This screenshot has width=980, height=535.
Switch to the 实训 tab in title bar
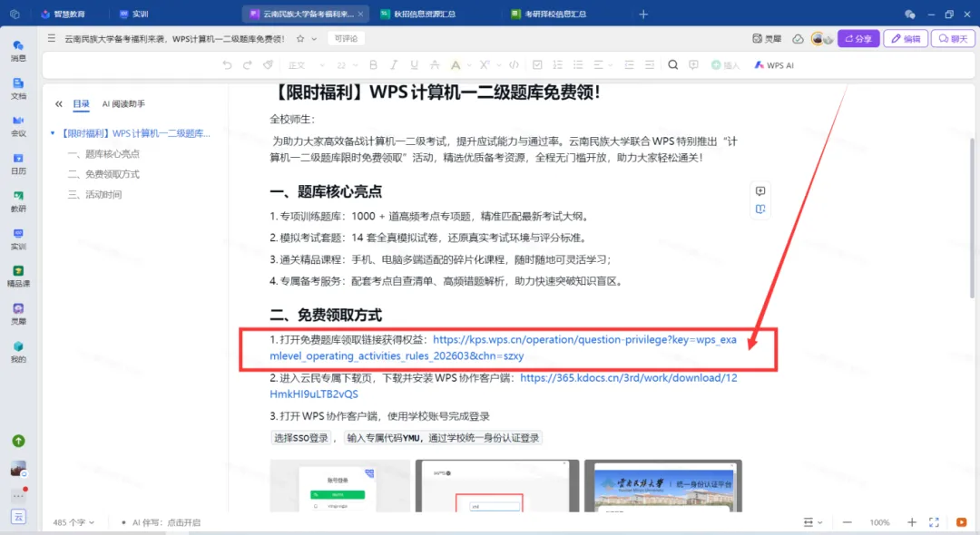(134, 14)
